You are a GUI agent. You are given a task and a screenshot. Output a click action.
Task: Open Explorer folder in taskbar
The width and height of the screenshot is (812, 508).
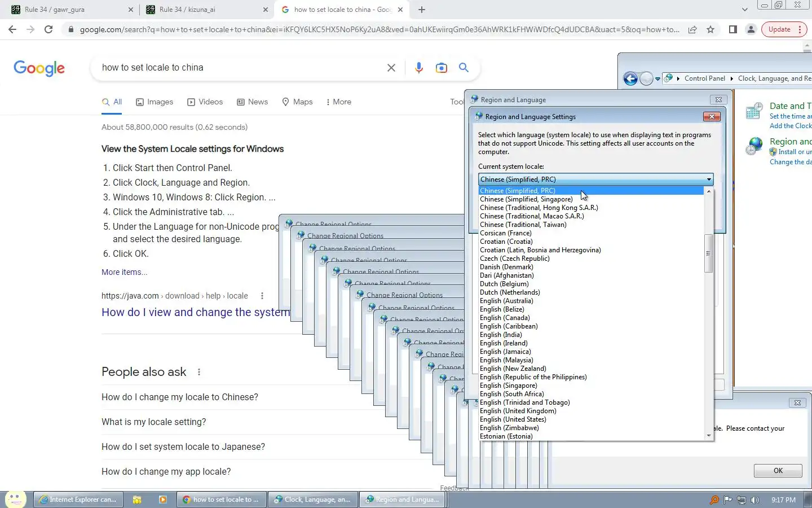(x=136, y=500)
